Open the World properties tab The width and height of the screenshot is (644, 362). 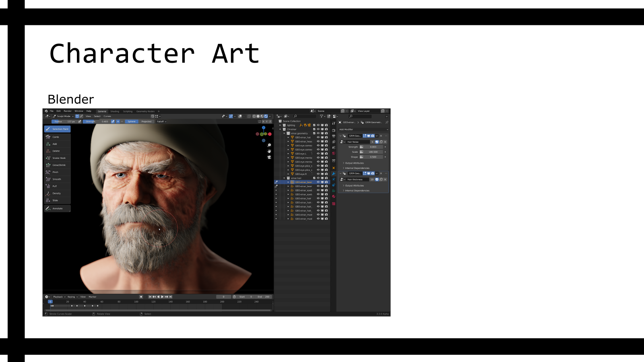click(334, 153)
